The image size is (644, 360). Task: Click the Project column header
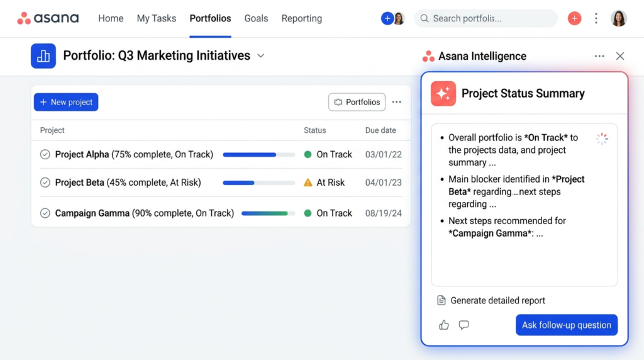click(x=52, y=130)
